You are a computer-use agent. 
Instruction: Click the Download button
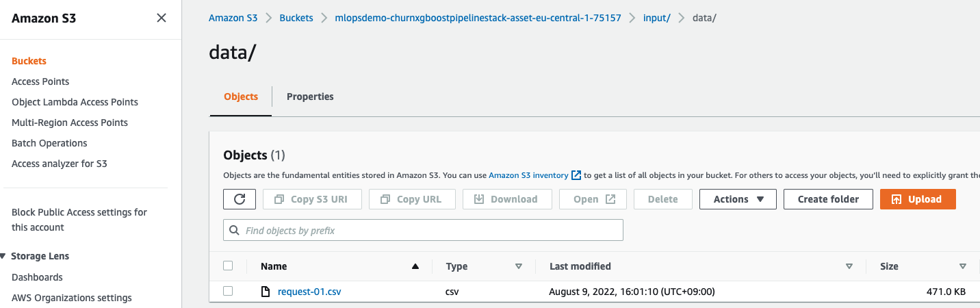[x=507, y=199]
